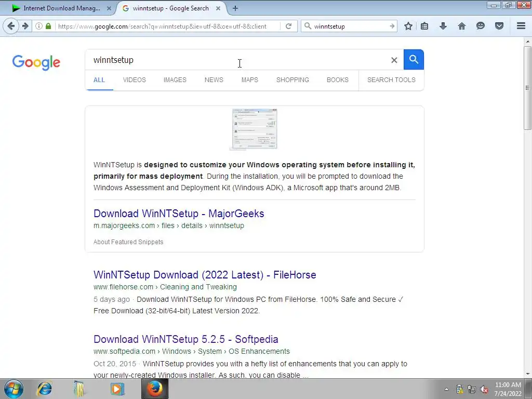Switch to SHOPPING results
The height and width of the screenshot is (399, 532).
(293, 80)
